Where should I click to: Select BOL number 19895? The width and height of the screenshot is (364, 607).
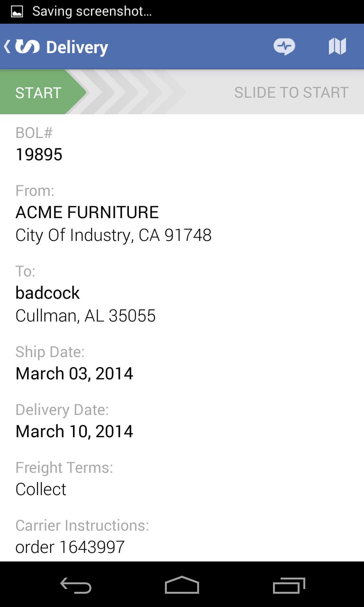pos(39,155)
